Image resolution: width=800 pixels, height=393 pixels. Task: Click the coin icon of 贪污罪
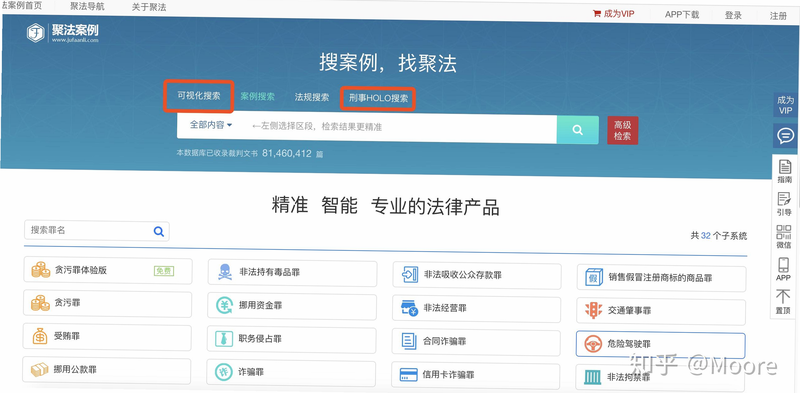click(x=40, y=303)
